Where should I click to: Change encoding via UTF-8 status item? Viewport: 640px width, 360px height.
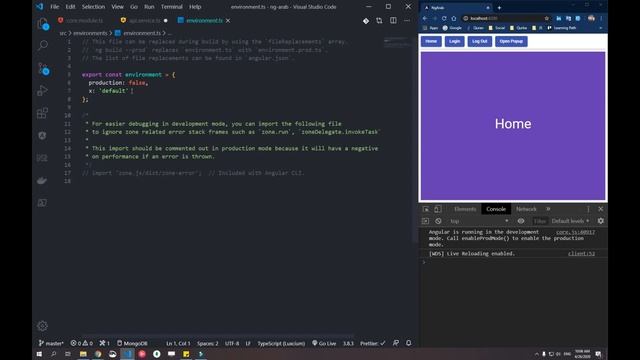(x=232, y=343)
